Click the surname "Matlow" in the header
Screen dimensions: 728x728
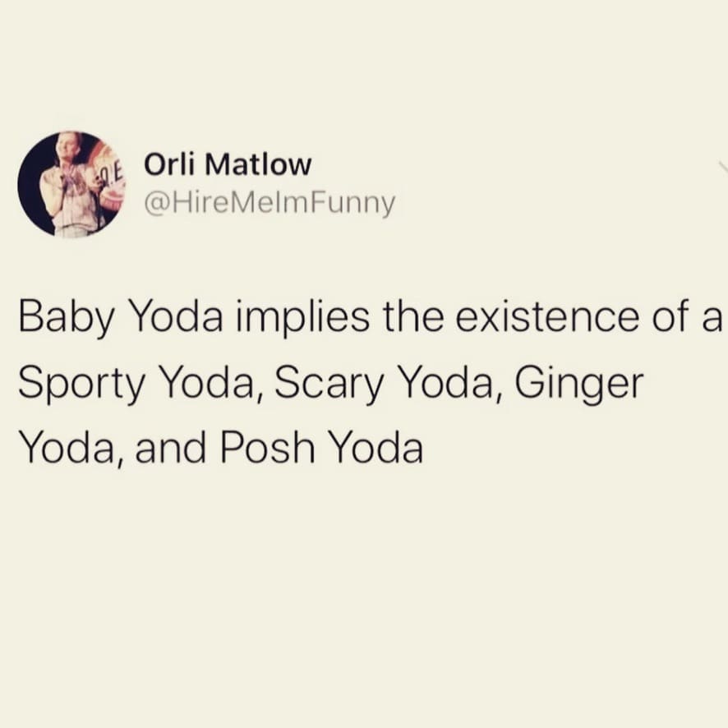click(256, 164)
